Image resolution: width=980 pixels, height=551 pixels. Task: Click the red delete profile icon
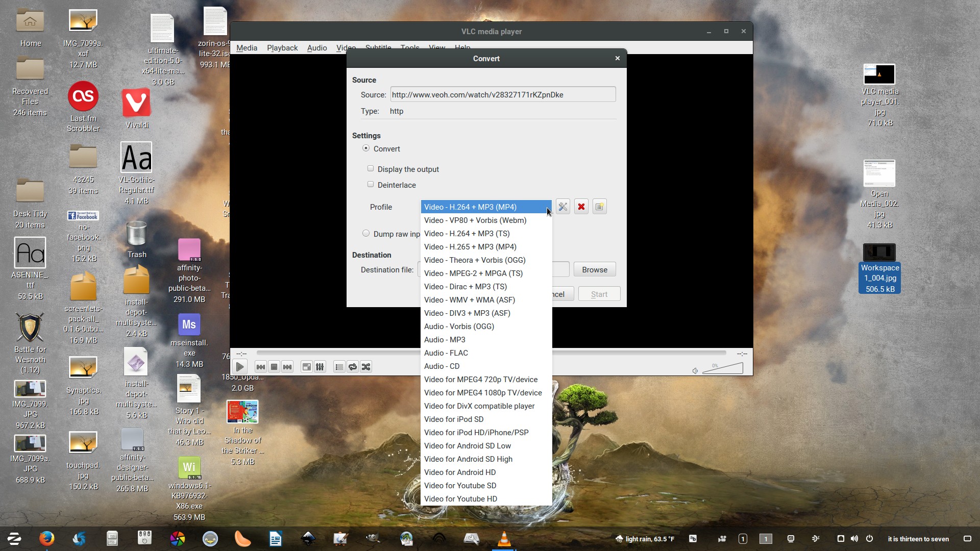(x=581, y=207)
